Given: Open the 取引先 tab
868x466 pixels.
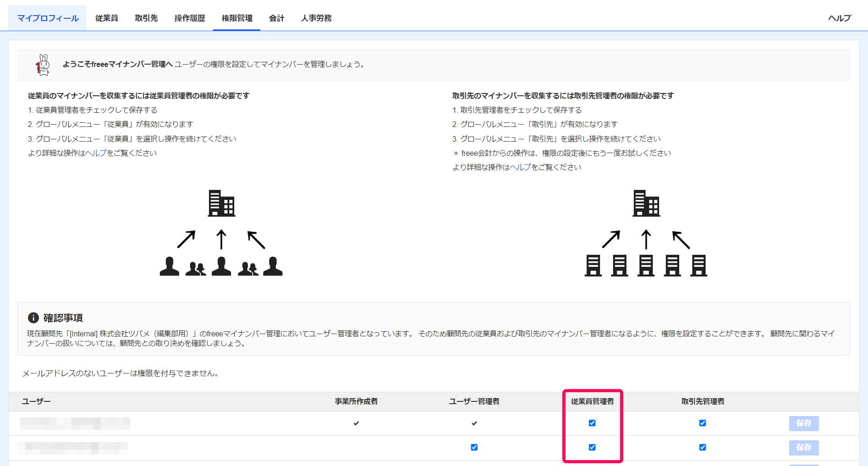Looking at the screenshot, I should coord(146,18).
